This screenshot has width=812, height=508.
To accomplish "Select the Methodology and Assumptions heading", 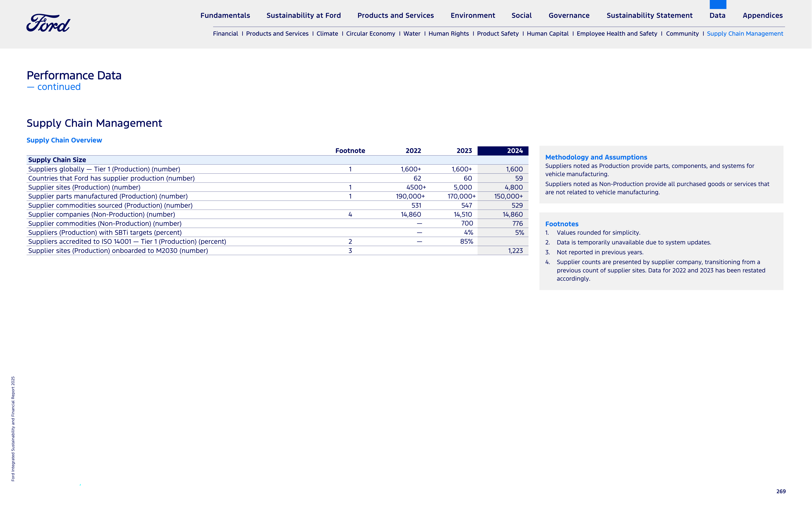I will [x=596, y=157].
